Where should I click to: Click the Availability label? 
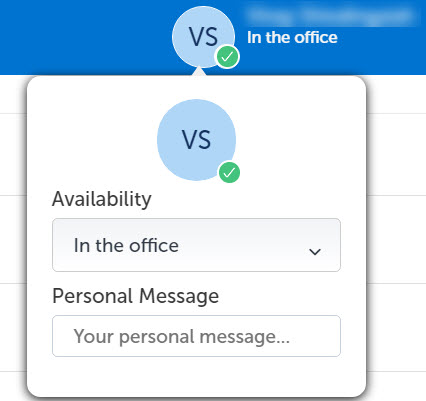tap(102, 199)
